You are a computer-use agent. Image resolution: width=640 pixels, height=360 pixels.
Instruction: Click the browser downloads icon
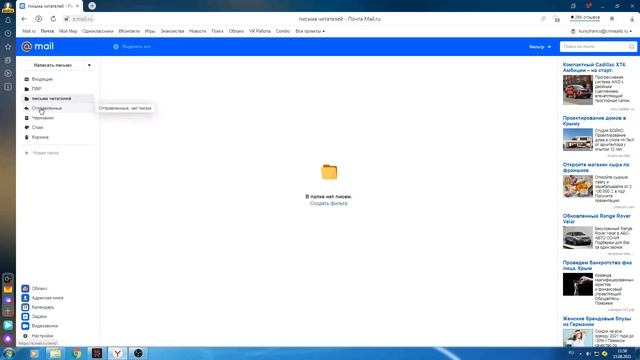[632, 19]
